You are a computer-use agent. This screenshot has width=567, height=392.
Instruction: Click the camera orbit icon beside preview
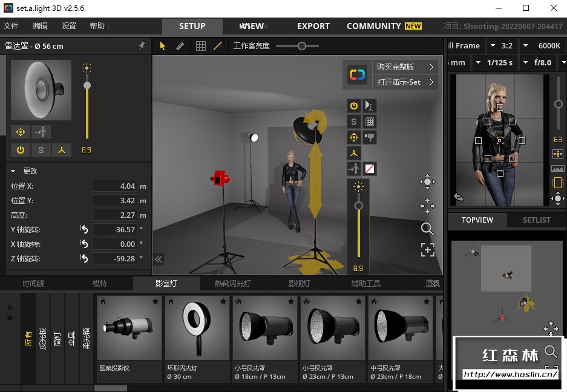[558, 198]
